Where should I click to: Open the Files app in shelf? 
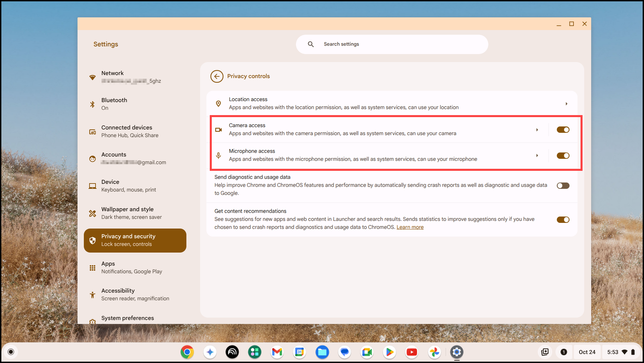[x=322, y=352]
